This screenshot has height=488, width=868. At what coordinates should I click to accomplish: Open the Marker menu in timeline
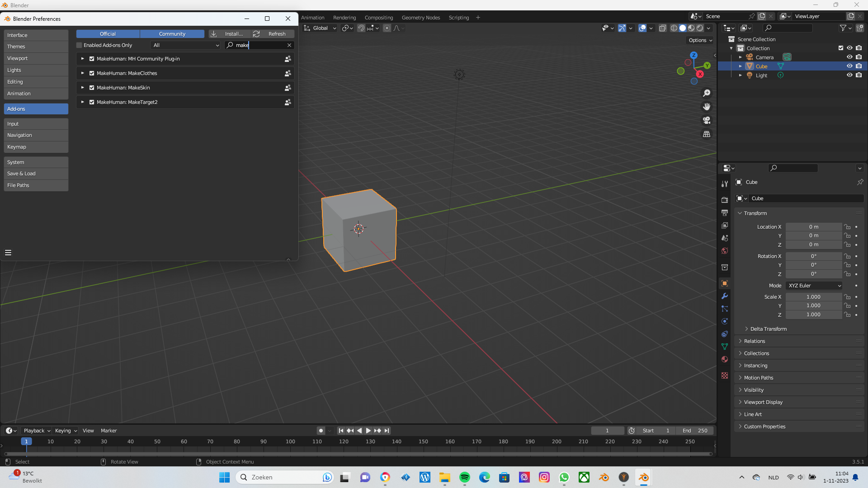pyautogui.click(x=108, y=431)
